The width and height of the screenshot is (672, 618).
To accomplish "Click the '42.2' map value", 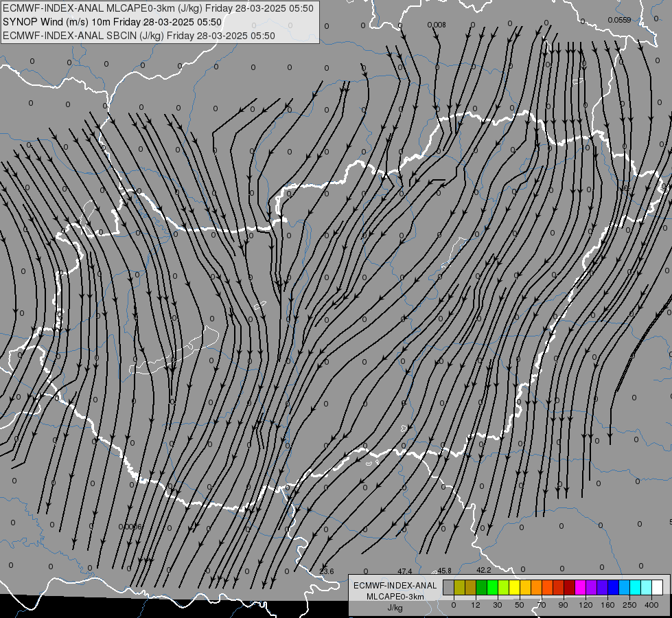I will pyautogui.click(x=483, y=570).
